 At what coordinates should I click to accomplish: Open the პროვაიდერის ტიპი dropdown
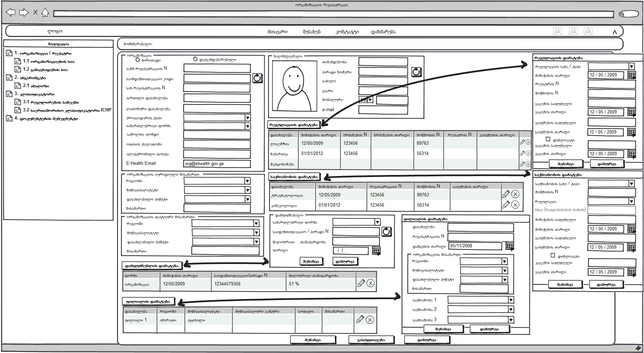tap(248, 118)
